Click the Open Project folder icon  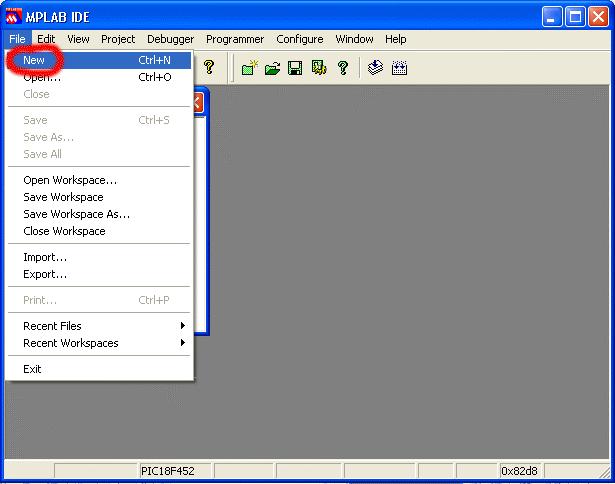click(x=272, y=68)
